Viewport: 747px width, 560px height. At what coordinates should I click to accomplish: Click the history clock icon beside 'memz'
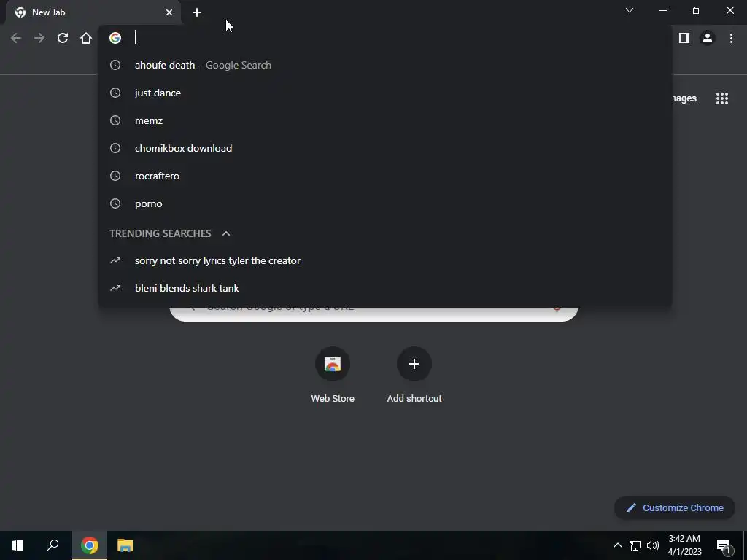coord(115,120)
